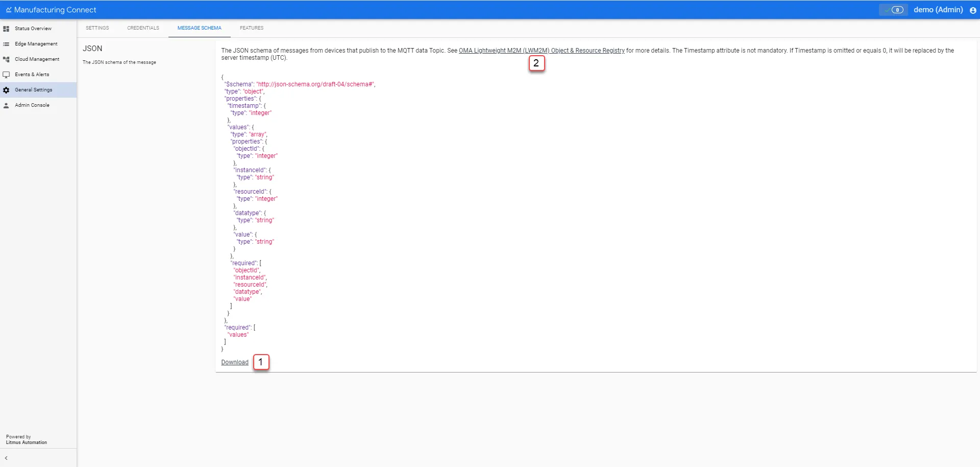
Task: Click the General Settings gear icon
Action: click(x=6, y=90)
